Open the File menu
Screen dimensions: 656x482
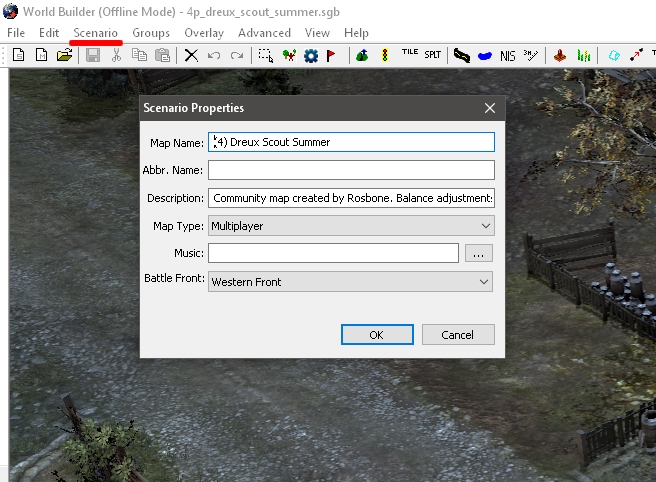point(16,33)
